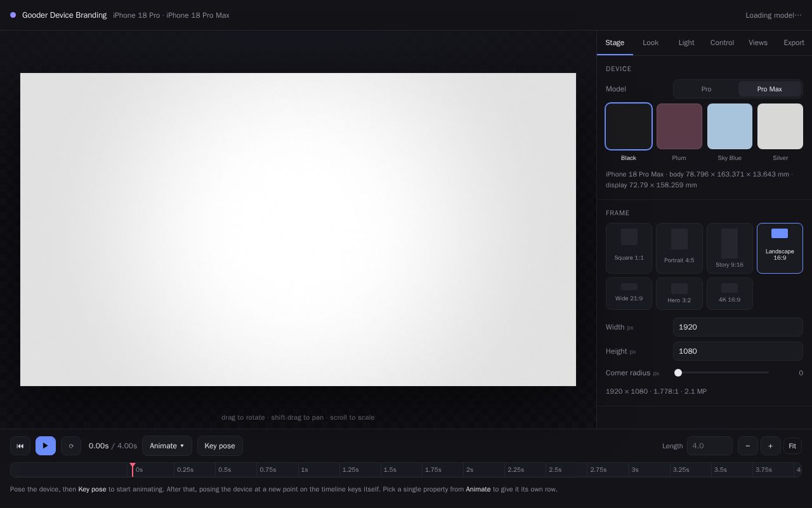Switch model to Pro Max
Viewport: 812px width, 508px height.
click(769, 89)
